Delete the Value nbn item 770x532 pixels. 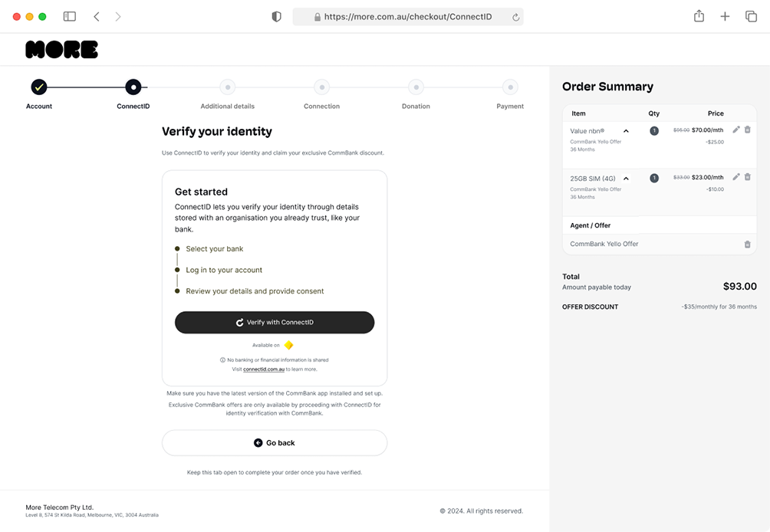click(748, 130)
